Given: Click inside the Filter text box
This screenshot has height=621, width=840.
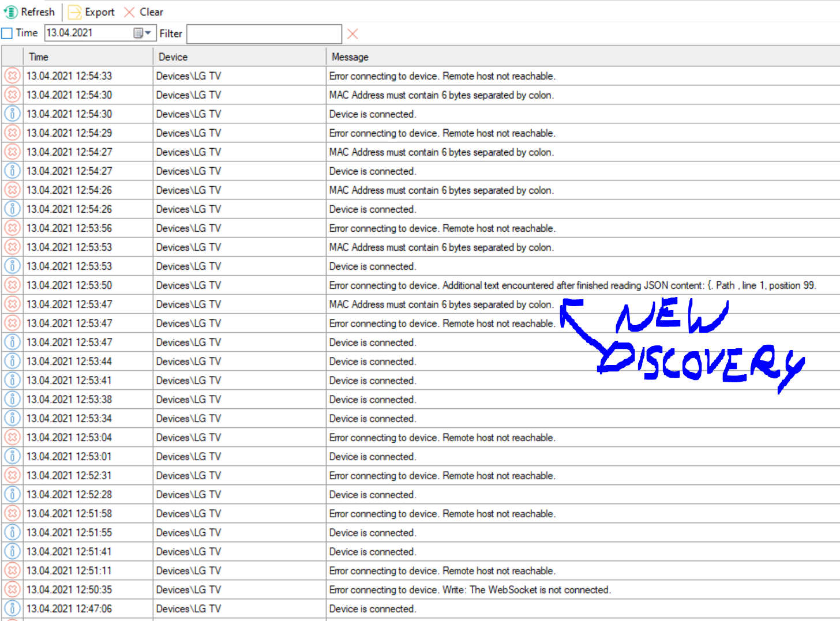Looking at the screenshot, I should pyautogui.click(x=264, y=34).
